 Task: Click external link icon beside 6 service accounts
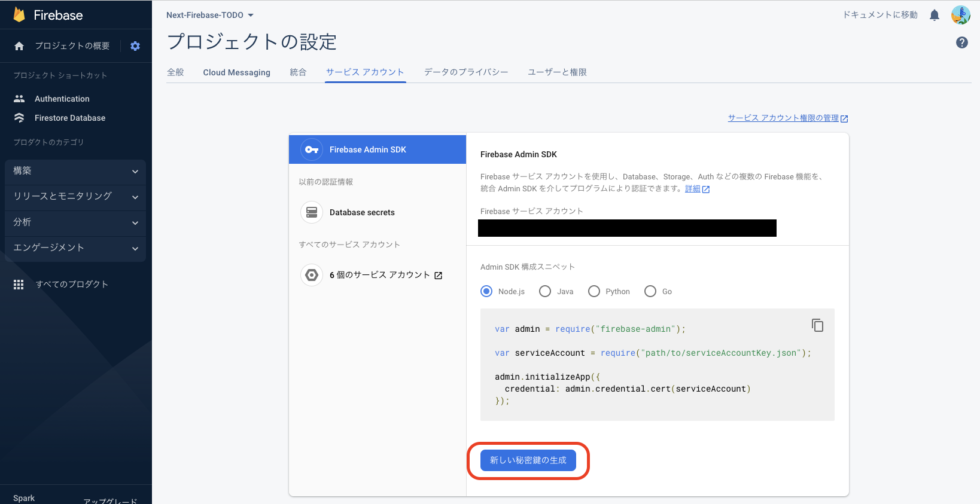point(439,276)
